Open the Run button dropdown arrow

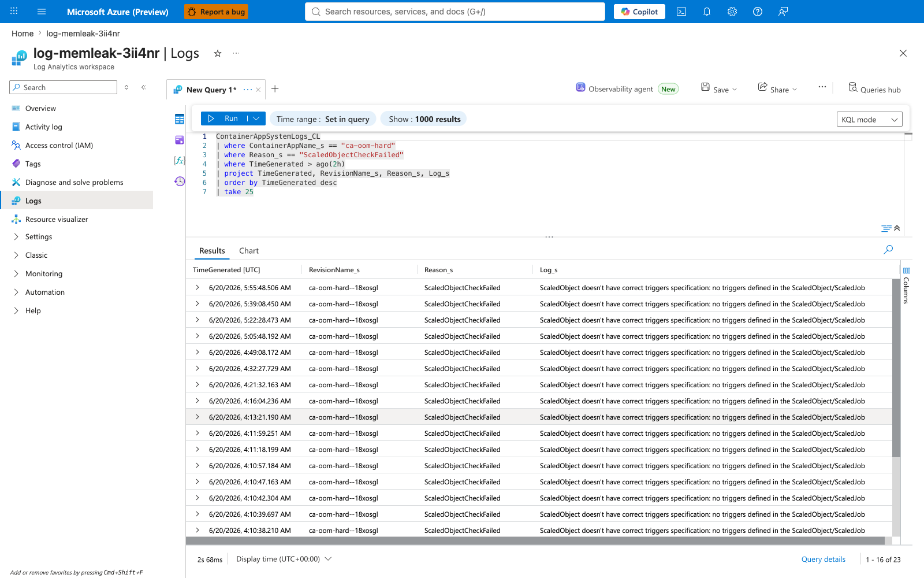(256, 118)
